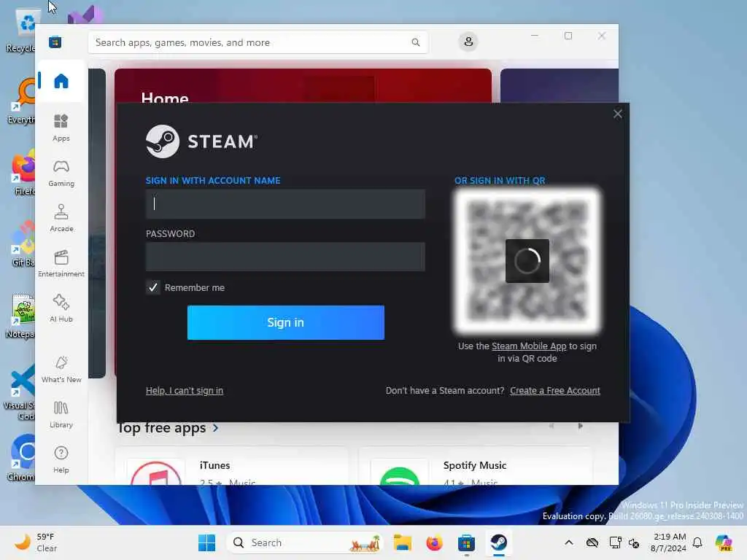Open What's New in Store sidebar

[61, 370]
